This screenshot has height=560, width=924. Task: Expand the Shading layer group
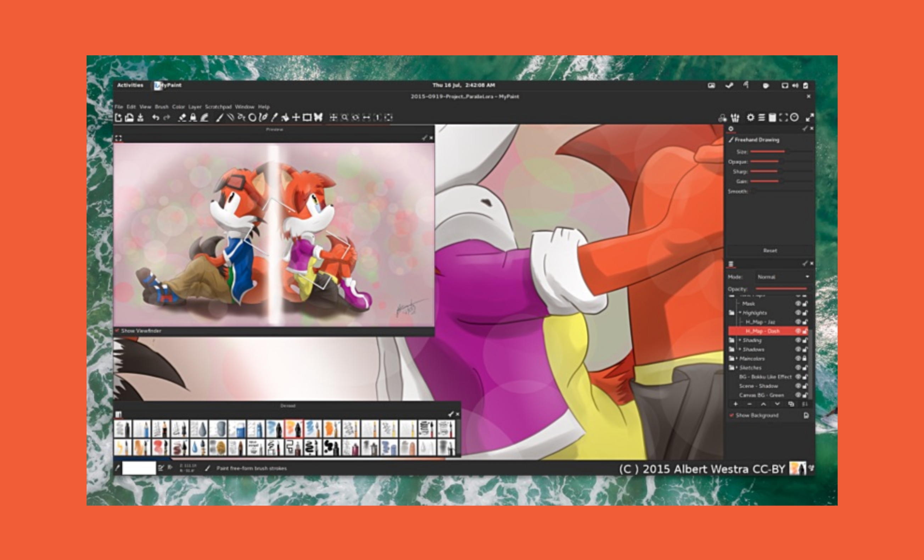tap(740, 340)
